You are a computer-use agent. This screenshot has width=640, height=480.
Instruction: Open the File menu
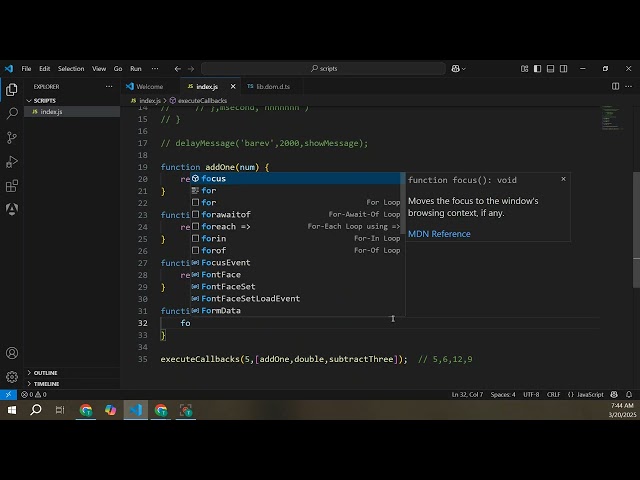click(x=26, y=69)
